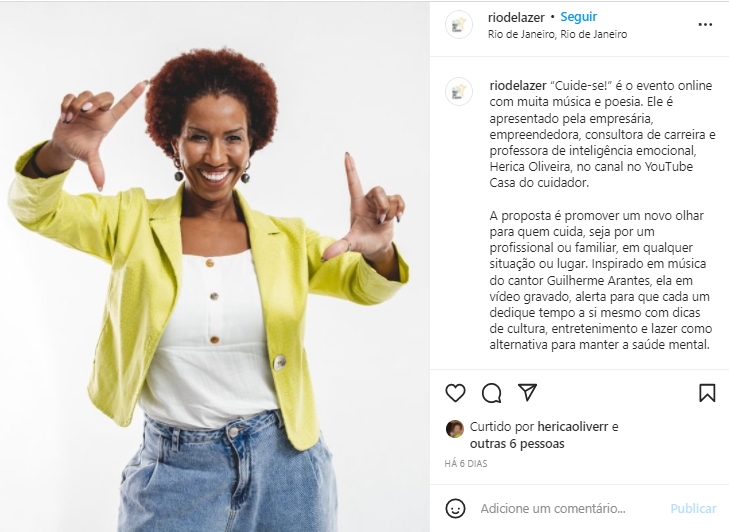Focus the Adicione um comentário field
The height and width of the screenshot is (532, 729).
[x=553, y=509]
